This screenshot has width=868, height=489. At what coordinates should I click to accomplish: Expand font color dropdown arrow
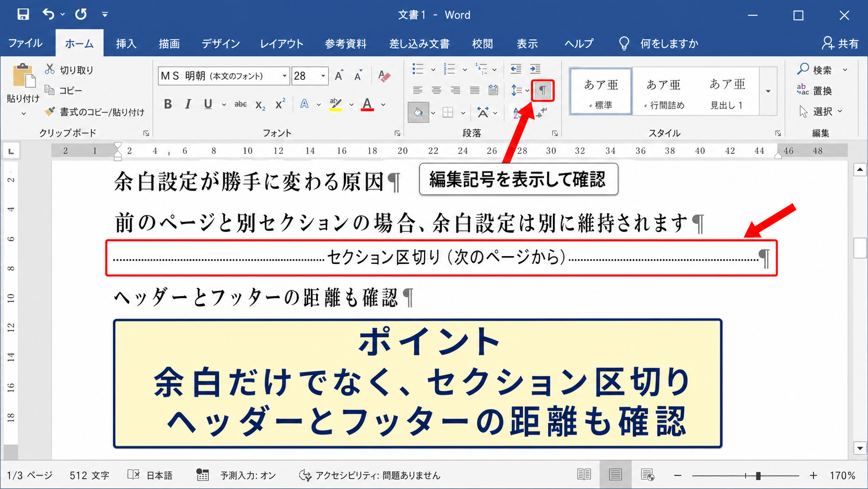point(384,104)
